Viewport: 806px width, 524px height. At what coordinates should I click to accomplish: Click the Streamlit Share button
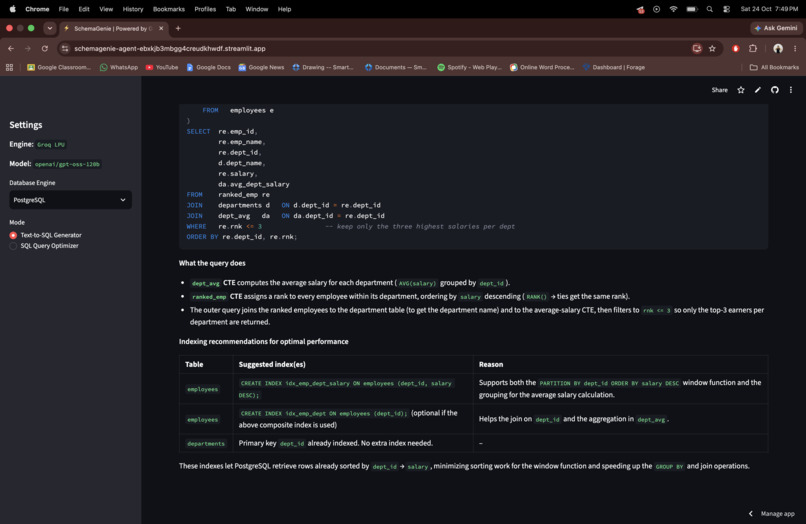tap(719, 90)
